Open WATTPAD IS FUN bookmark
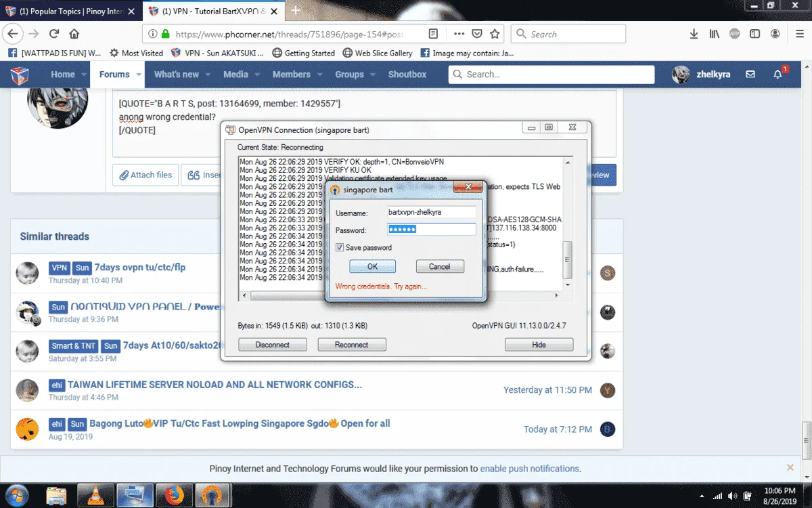The width and height of the screenshot is (812, 508). tap(54, 53)
